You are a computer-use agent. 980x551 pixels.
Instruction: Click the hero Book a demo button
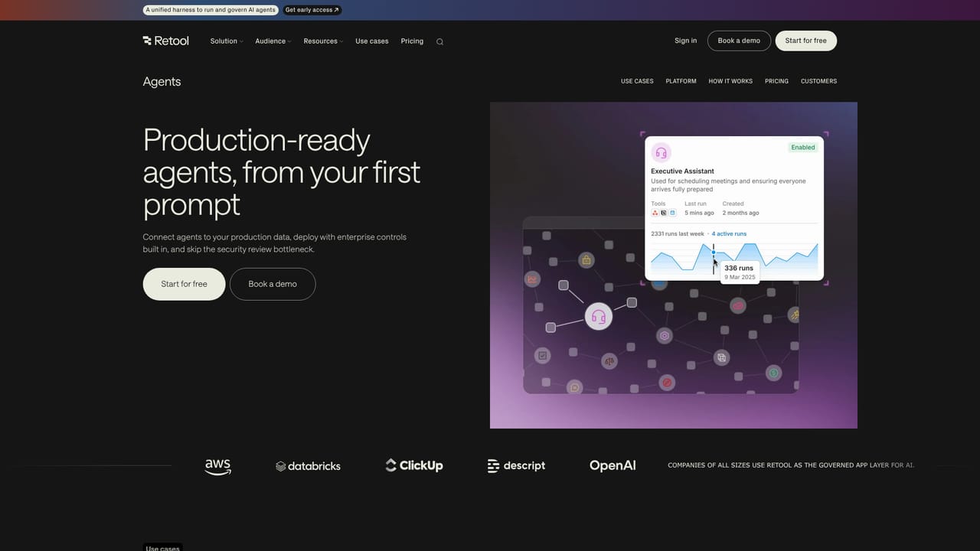[273, 284]
